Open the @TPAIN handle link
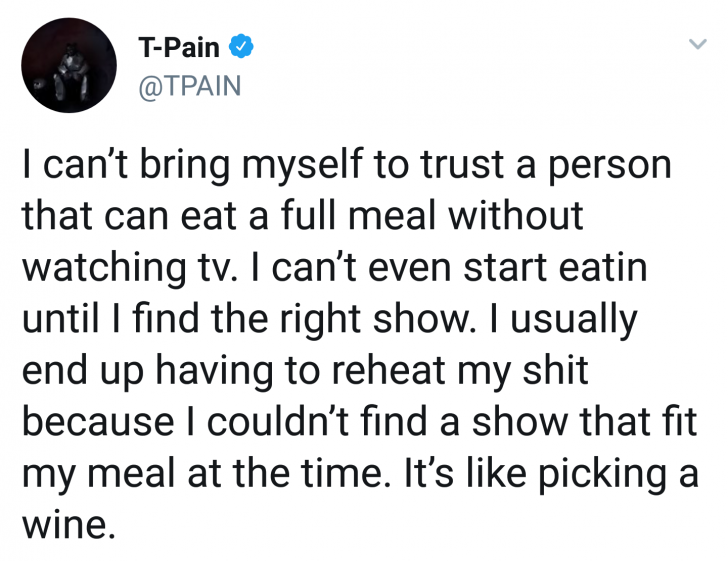The width and height of the screenshot is (728, 561). click(189, 85)
